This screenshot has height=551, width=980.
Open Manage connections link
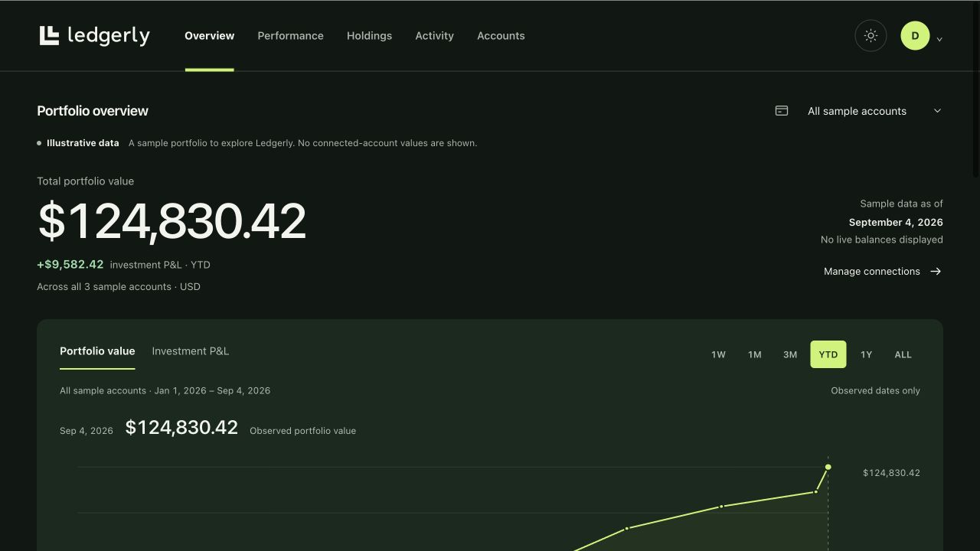coord(883,271)
